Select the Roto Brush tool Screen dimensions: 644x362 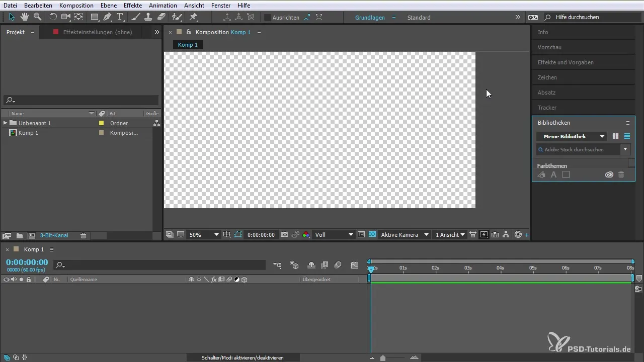click(x=177, y=17)
